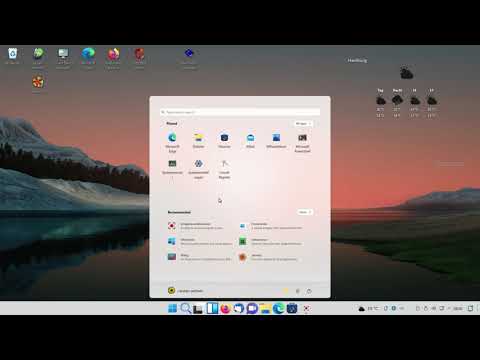Open the dark Microsoft app ending the first pinned row
The height and width of the screenshot is (360, 480).
302,142
